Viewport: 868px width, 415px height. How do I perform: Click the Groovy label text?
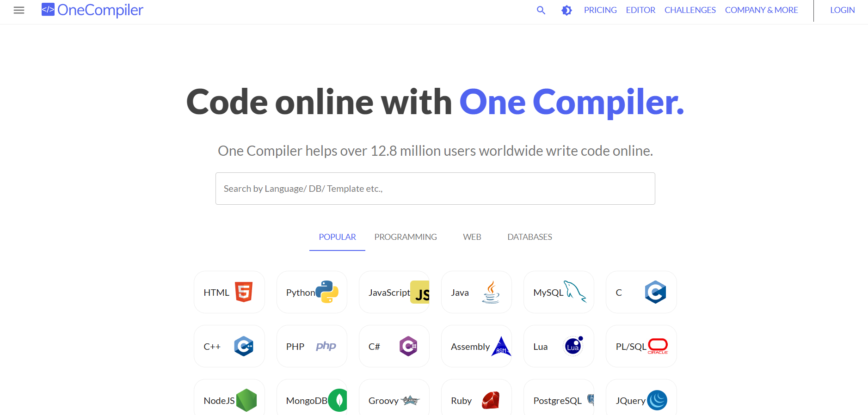pos(383,401)
